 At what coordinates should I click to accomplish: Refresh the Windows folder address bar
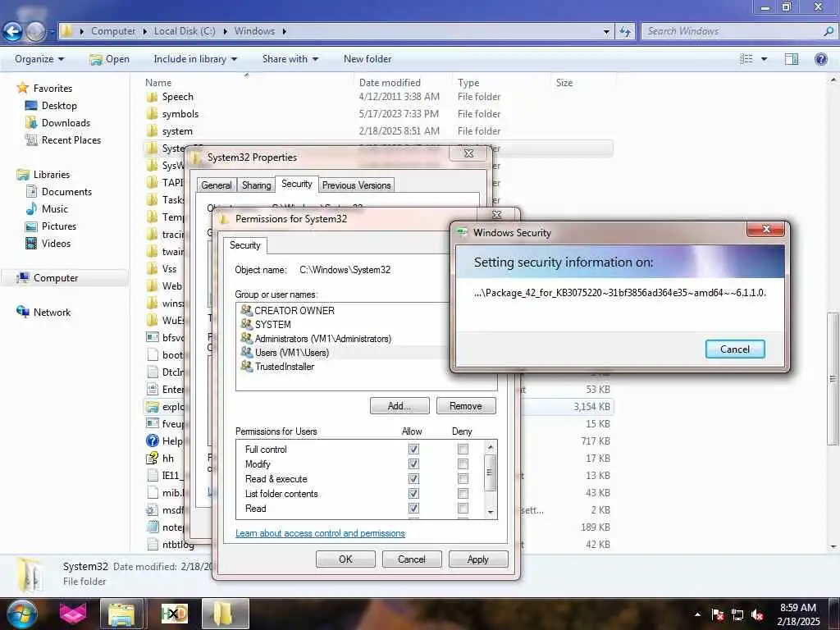(625, 32)
